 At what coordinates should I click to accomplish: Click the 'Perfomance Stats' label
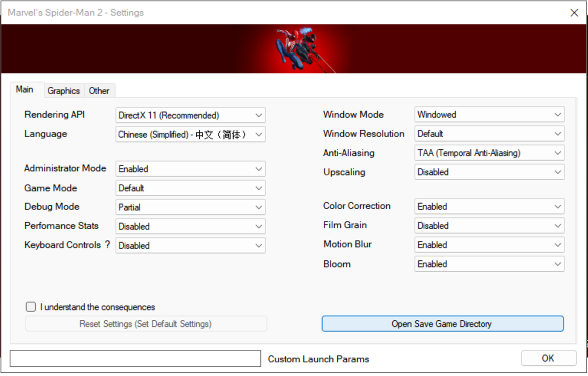[61, 226]
